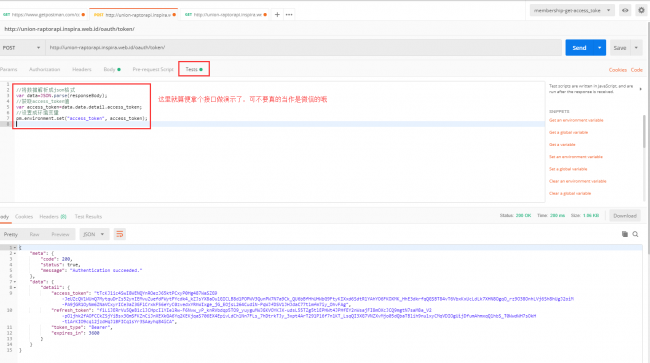The height and width of the screenshot is (363, 650).
Task: Select Preview response view
Action: [60, 235]
